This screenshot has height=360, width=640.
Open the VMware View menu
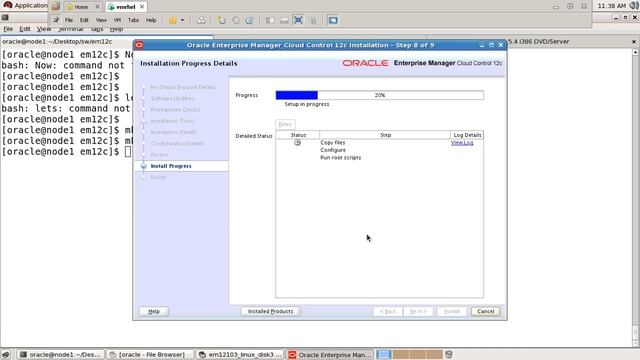101,20
